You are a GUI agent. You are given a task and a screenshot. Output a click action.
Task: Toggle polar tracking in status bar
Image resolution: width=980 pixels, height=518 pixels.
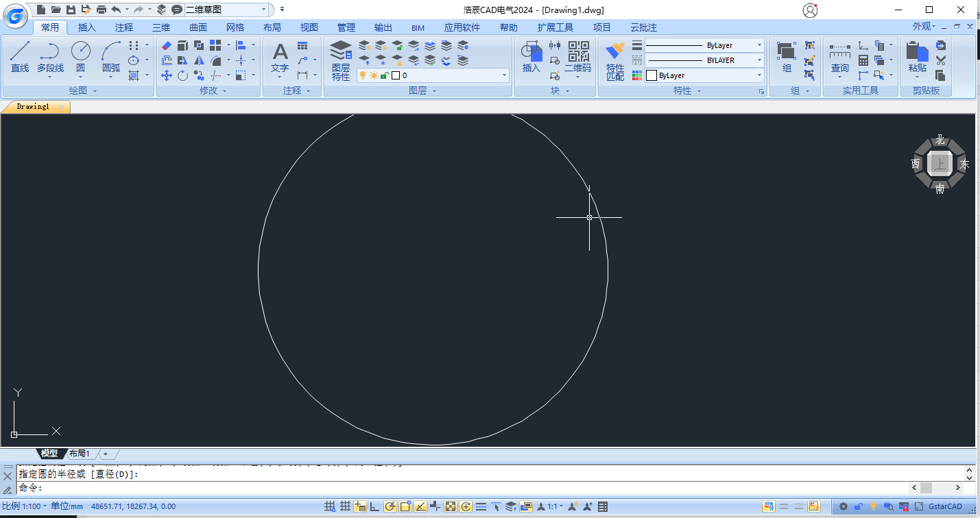[390, 507]
